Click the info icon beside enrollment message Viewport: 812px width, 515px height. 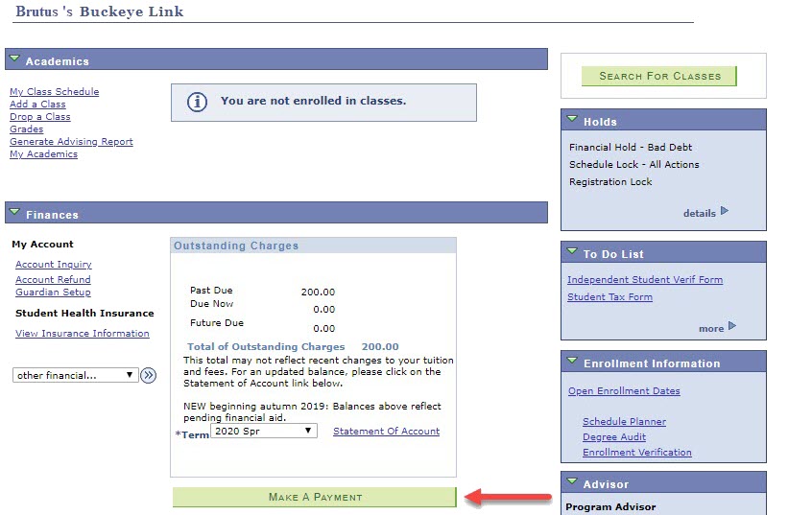(x=197, y=102)
